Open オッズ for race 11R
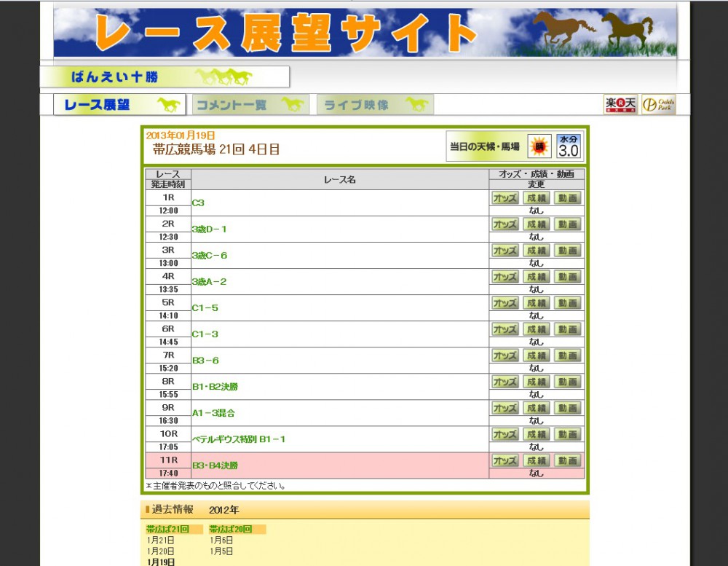The image size is (728, 566). click(x=505, y=460)
